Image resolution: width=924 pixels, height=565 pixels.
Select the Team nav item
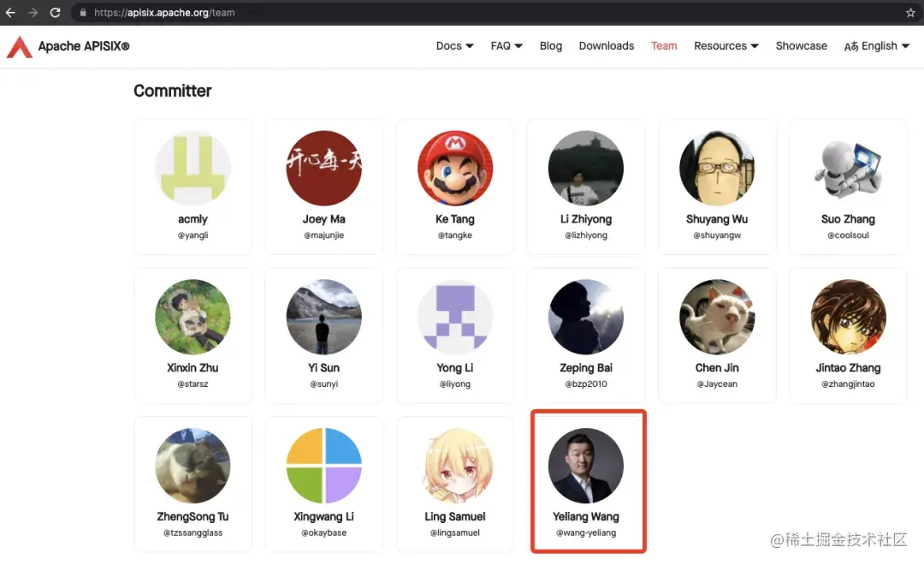[664, 46]
